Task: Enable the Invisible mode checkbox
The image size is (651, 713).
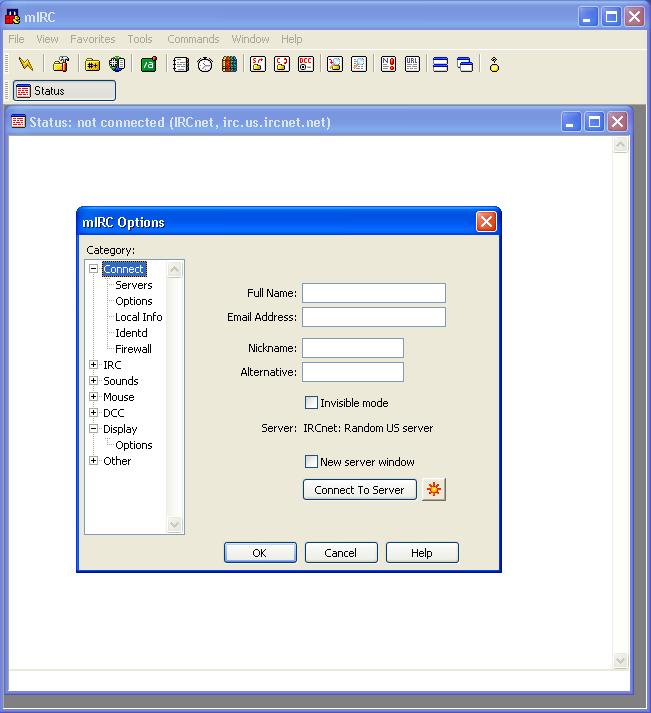Action: tap(311, 403)
